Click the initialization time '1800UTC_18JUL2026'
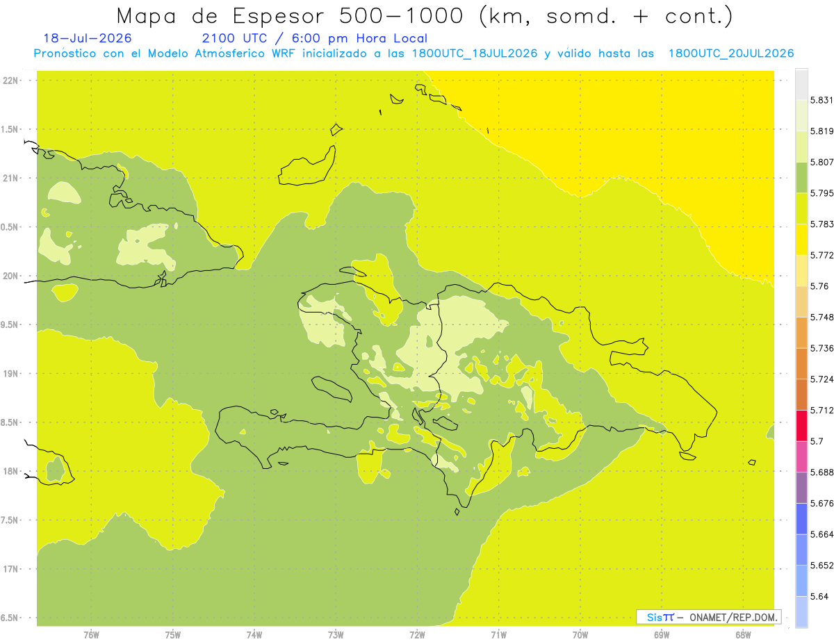The width and height of the screenshot is (834, 644). click(475, 53)
